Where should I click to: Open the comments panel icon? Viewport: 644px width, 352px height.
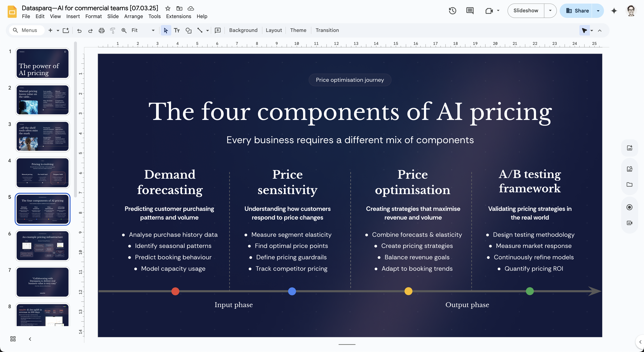[x=470, y=11]
